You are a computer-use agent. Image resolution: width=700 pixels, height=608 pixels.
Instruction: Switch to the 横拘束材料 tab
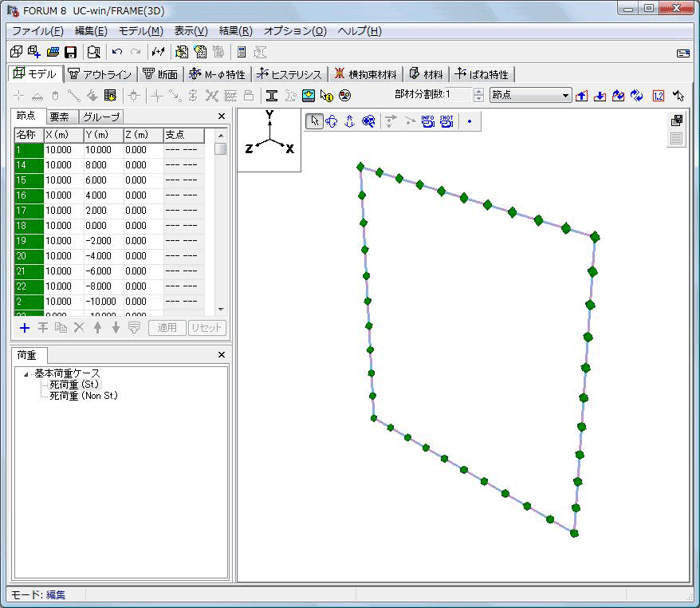(366, 75)
